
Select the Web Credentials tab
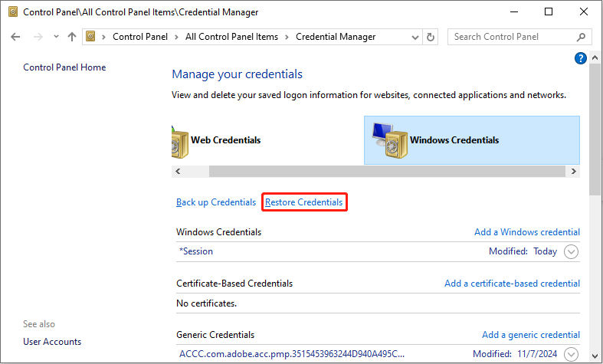(x=224, y=140)
